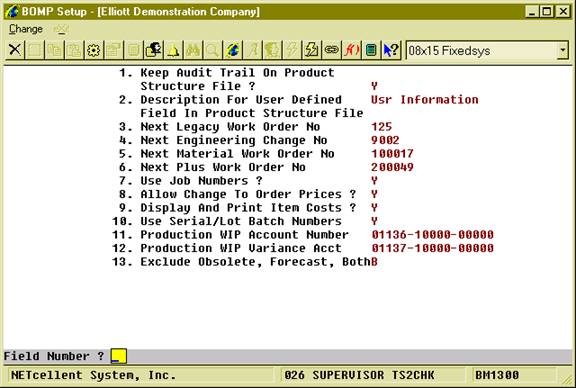Open the 08x15 Fixedsys font combo box
576x388 pixels.
tap(487, 50)
